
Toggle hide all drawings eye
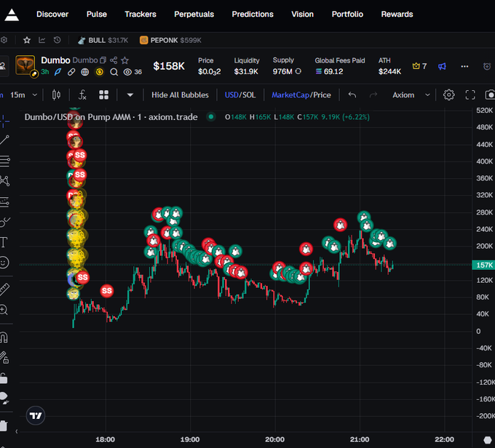coord(4,398)
